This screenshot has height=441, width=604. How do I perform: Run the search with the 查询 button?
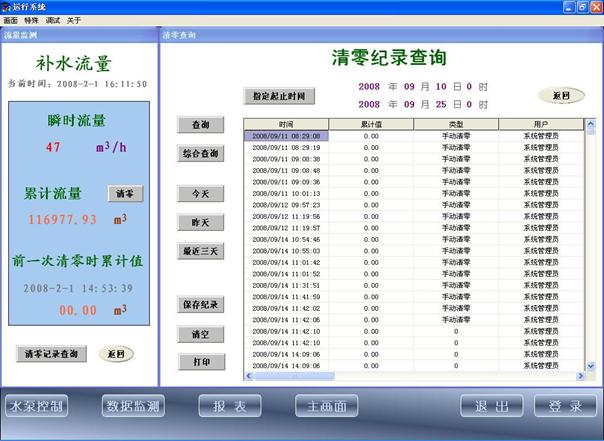click(x=200, y=125)
